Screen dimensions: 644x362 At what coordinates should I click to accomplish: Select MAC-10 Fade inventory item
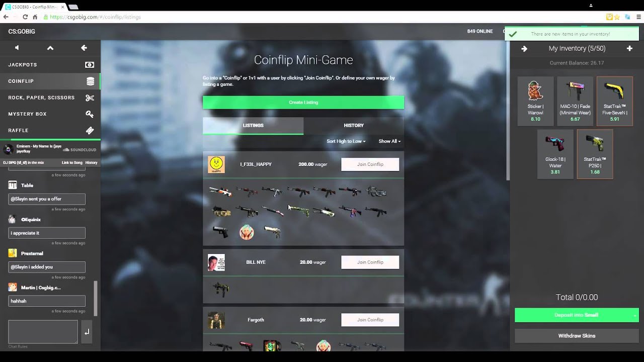tap(575, 101)
